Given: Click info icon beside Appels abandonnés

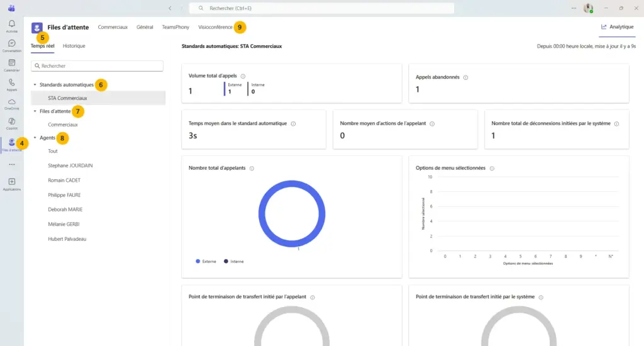Looking at the screenshot, I should pyautogui.click(x=466, y=77).
